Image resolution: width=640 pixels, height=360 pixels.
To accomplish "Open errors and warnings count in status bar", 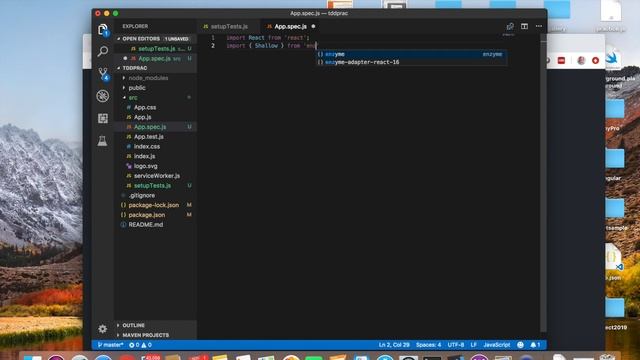I will [x=140, y=345].
